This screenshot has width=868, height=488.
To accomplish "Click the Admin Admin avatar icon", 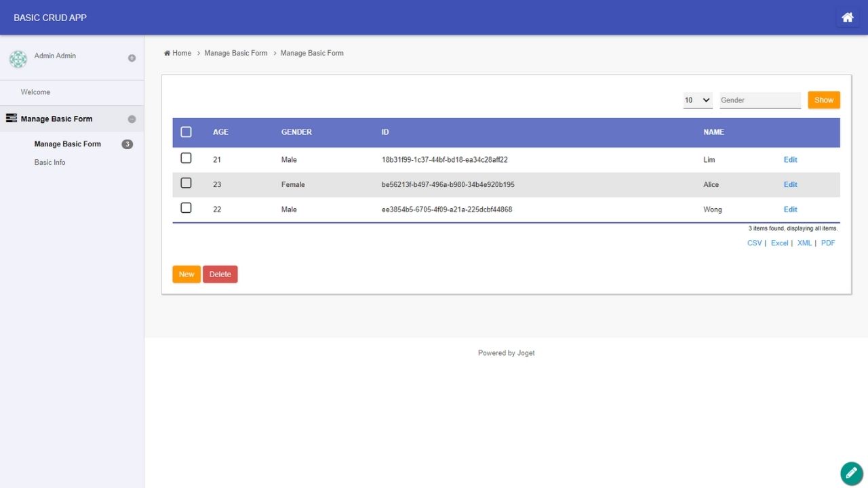I will pyautogui.click(x=18, y=59).
